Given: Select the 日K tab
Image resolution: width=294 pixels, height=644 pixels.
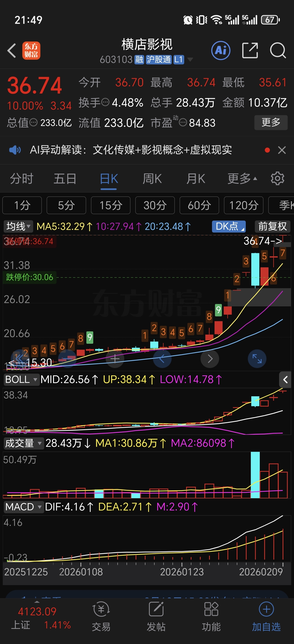Looking at the screenshot, I should (x=109, y=178).
